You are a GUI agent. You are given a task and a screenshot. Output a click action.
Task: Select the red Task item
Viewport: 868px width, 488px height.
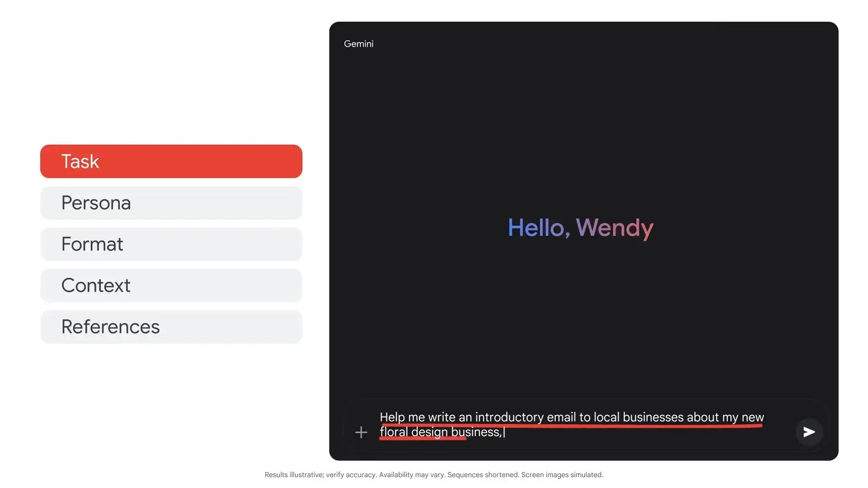point(171,161)
